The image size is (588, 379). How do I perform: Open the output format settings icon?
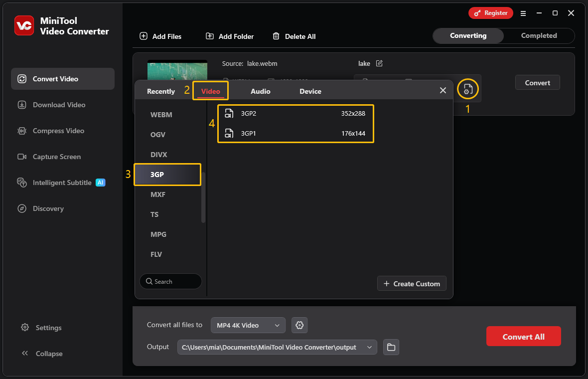tap(467, 89)
